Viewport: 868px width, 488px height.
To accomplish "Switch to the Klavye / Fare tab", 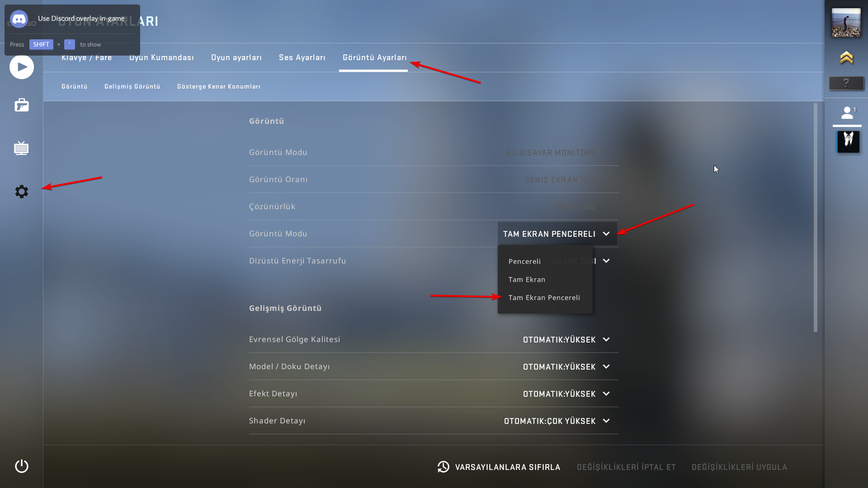I will [x=87, y=57].
